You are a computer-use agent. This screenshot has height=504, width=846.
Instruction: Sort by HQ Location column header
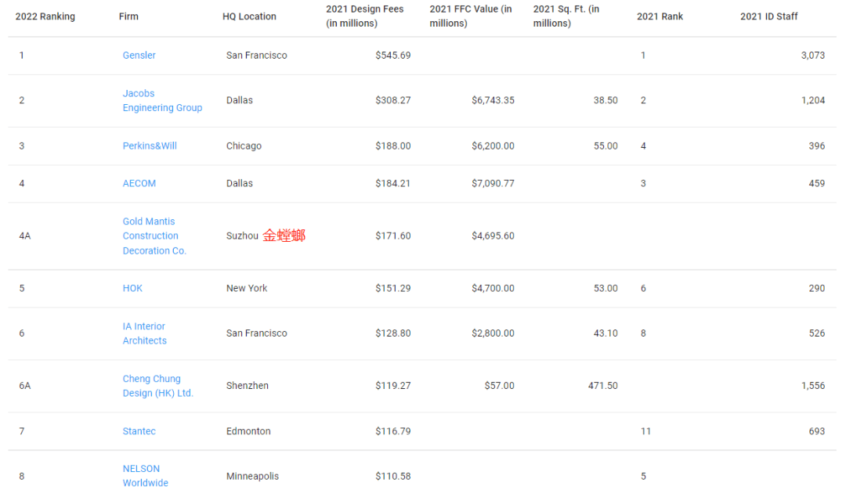[x=249, y=16]
